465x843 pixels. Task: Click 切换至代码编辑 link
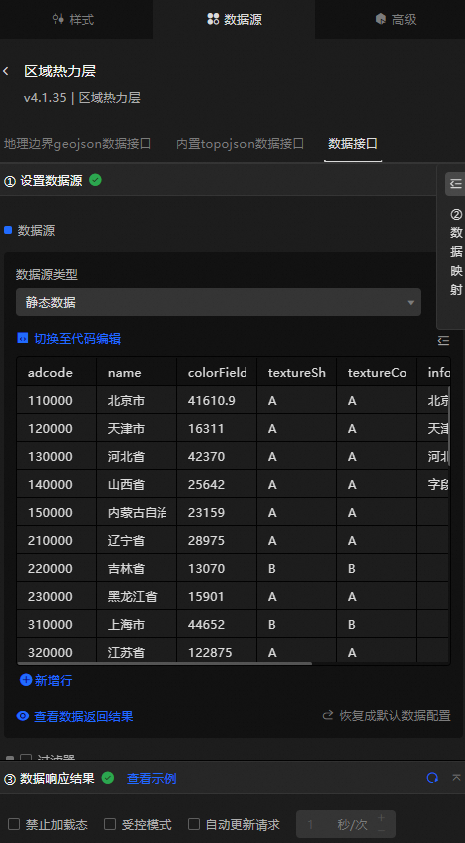[77, 339]
